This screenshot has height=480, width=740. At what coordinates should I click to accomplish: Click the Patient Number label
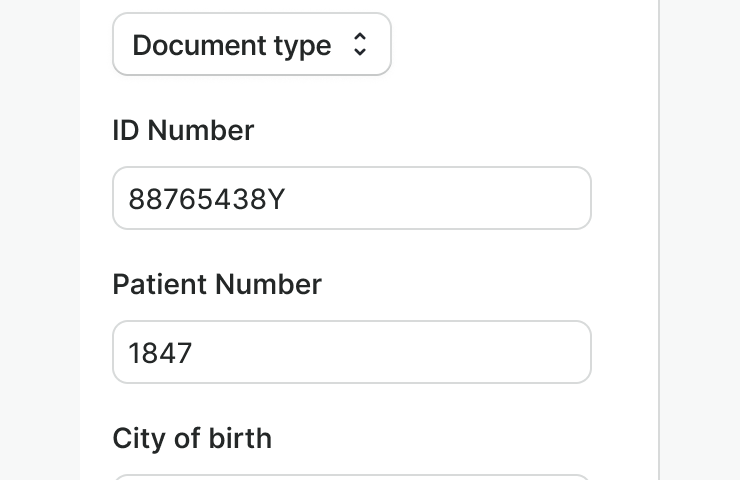[x=217, y=284]
